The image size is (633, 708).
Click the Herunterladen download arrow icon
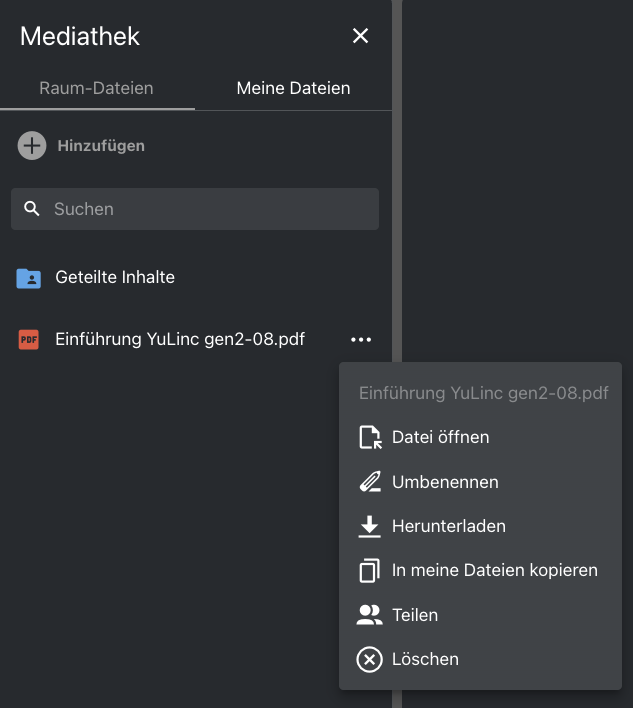370,526
